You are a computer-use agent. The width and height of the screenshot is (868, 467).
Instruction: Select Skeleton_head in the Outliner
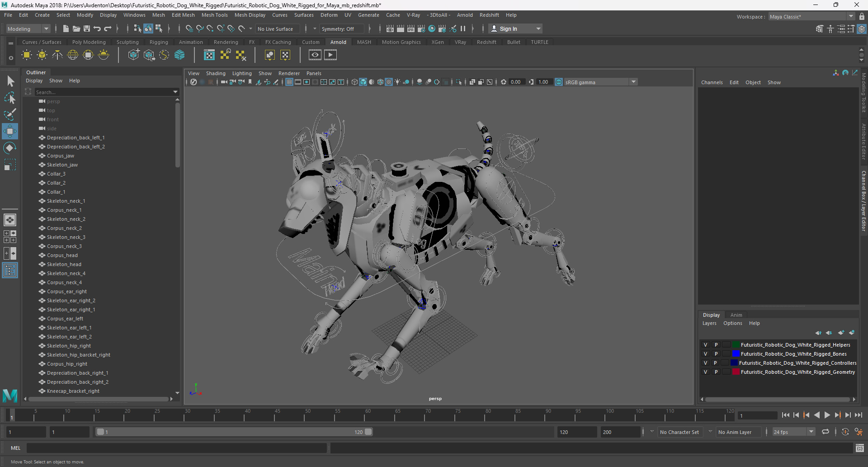pyautogui.click(x=64, y=264)
